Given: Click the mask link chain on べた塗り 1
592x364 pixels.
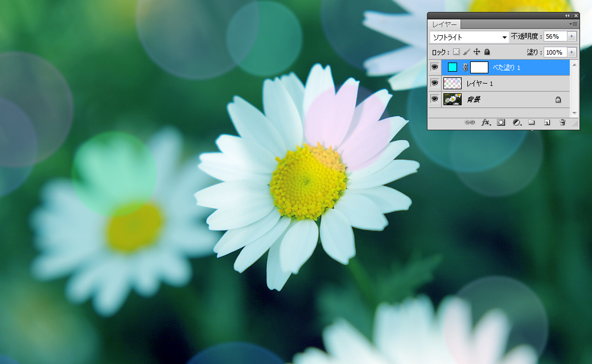Looking at the screenshot, I should tap(465, 67).
